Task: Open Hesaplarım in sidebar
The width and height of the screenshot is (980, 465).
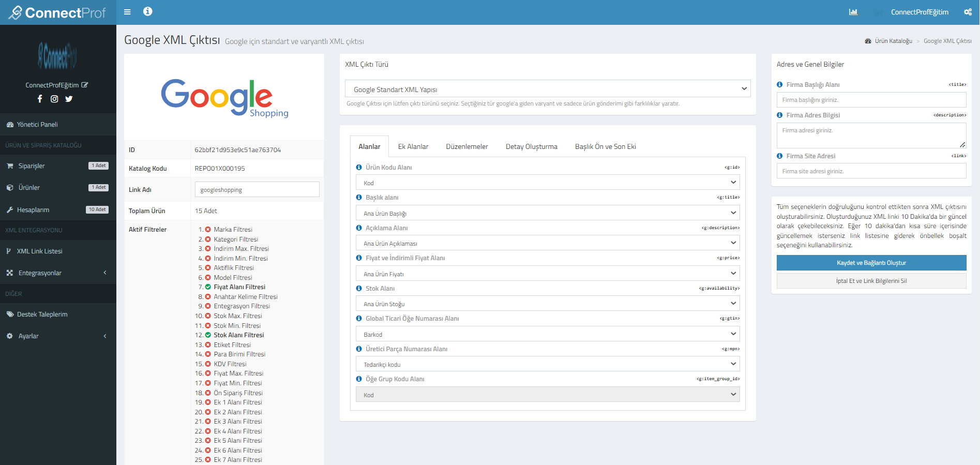Action: [58, 209]
